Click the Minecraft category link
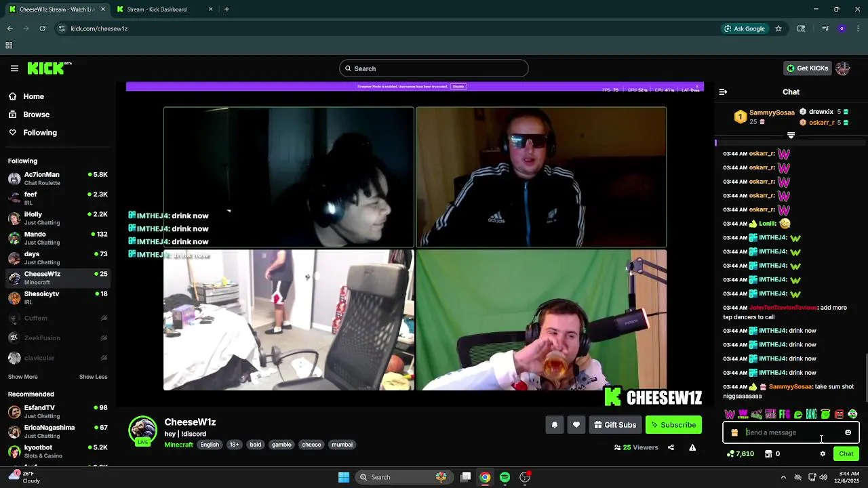The height and width of the screenshot is (488, 868). pyautogui.click(x=178, y=445)
